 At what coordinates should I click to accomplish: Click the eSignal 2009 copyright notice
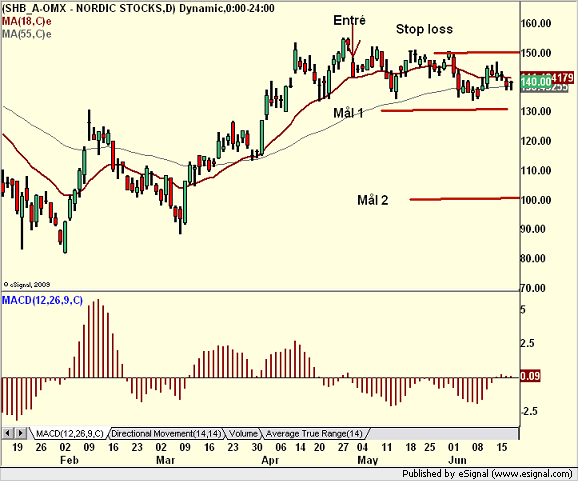pyautogui.click(x=27, y=285)
